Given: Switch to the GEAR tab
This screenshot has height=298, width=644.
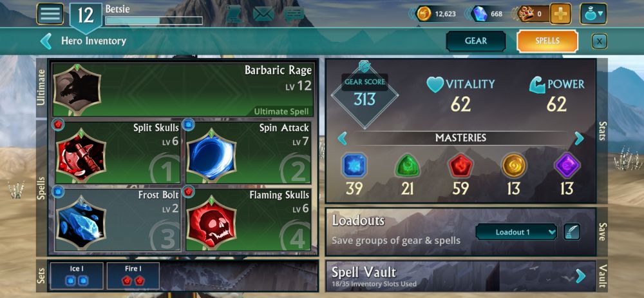Looking at the screenshot, I should point(476,41).
